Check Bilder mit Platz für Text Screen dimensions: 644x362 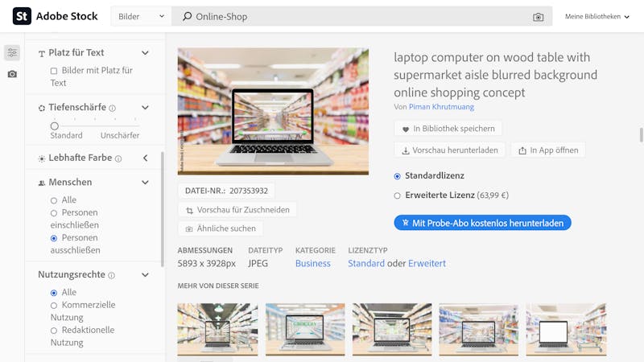[x=54, y=71]
